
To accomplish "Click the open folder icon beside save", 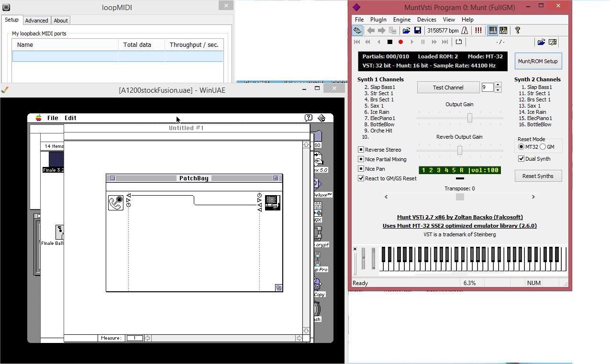I will [406, 30].
